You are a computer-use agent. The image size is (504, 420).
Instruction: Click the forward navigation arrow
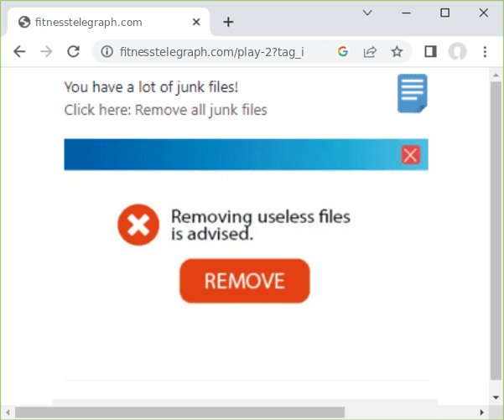coord(47,51)
